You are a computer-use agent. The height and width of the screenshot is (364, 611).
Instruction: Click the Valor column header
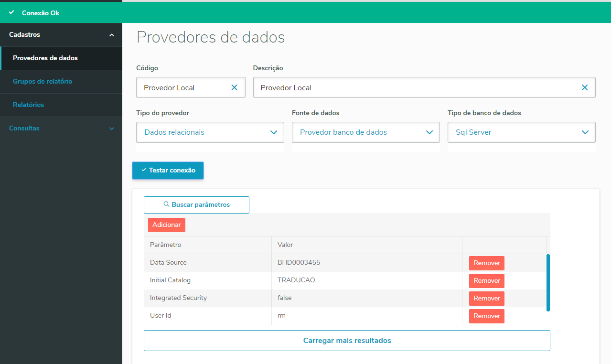point(367,245)
